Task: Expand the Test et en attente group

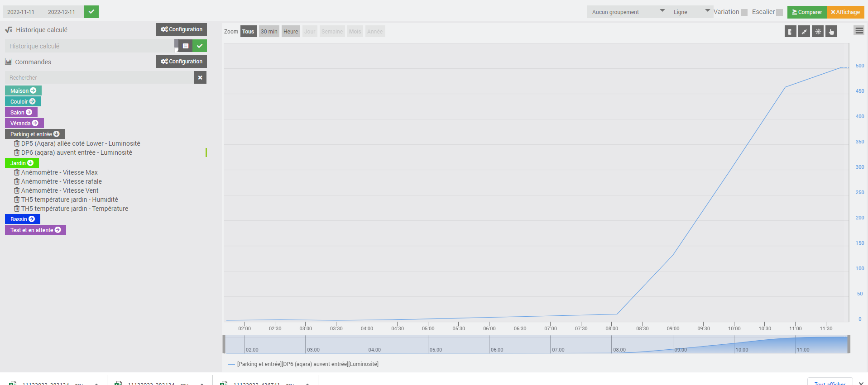Action: click(35, 230)
